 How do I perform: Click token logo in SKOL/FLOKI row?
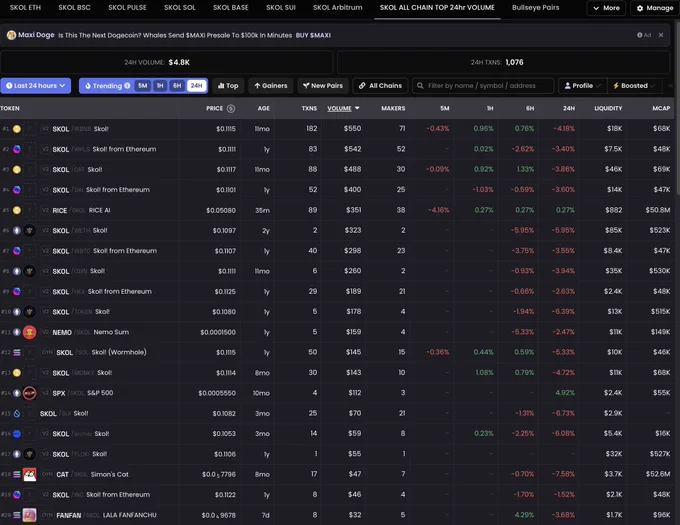(29, 454)
